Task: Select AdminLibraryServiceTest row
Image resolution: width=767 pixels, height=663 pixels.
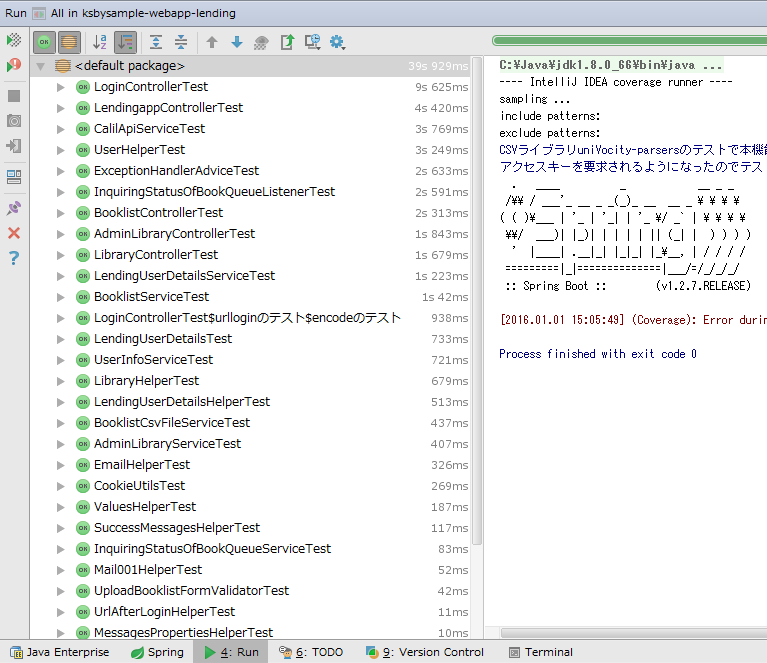Action: (249, 444)
